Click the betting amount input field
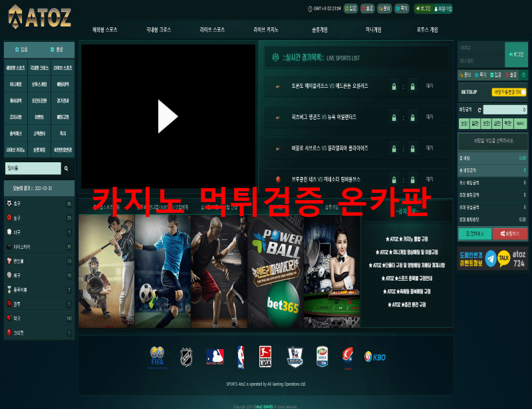 coord(505,110)
